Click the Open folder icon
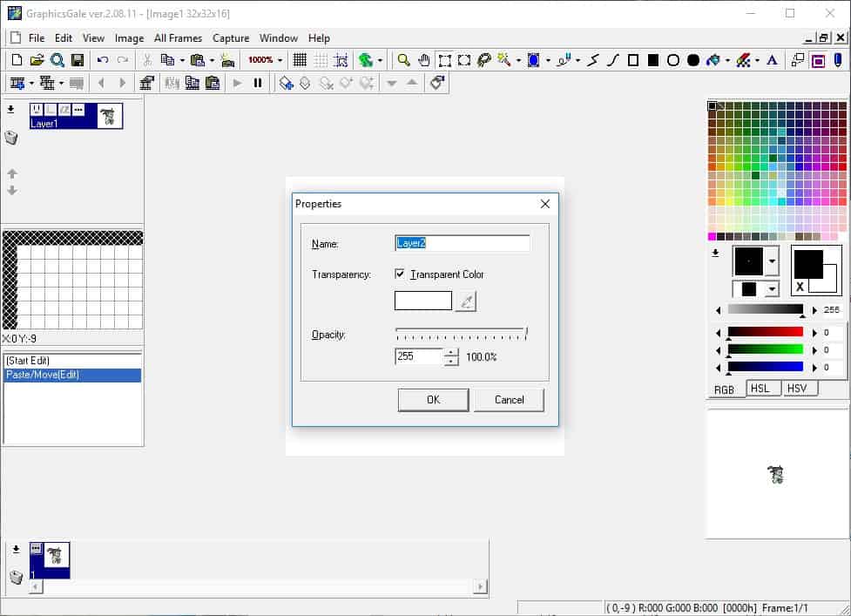This screenshot has height=616, width=851. 37,60
